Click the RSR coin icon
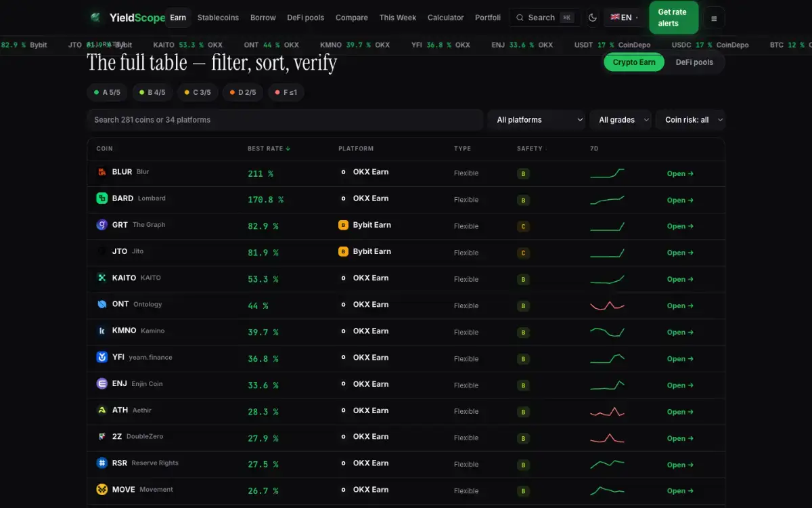The height and width of the screenshot is (508, 812). 102,463
